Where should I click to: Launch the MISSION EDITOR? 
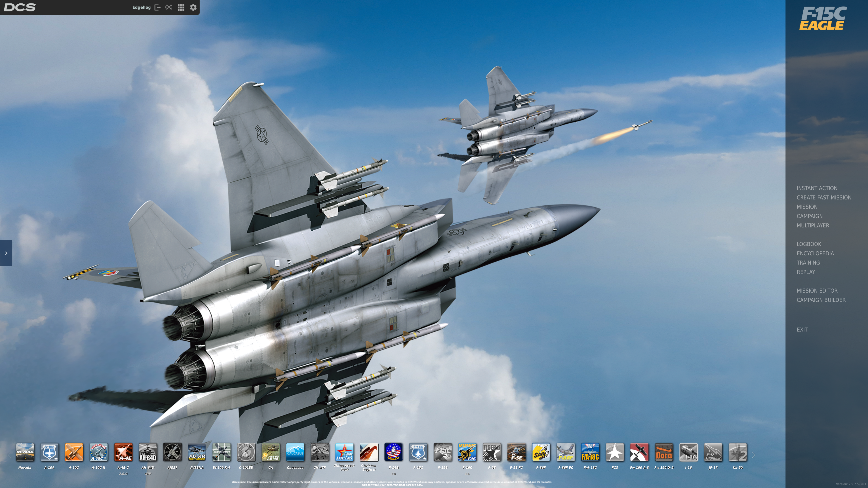817,291
